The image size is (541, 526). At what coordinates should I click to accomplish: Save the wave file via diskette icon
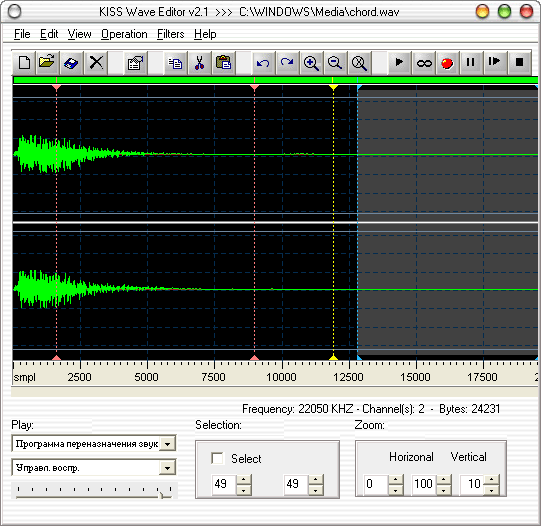71,63
